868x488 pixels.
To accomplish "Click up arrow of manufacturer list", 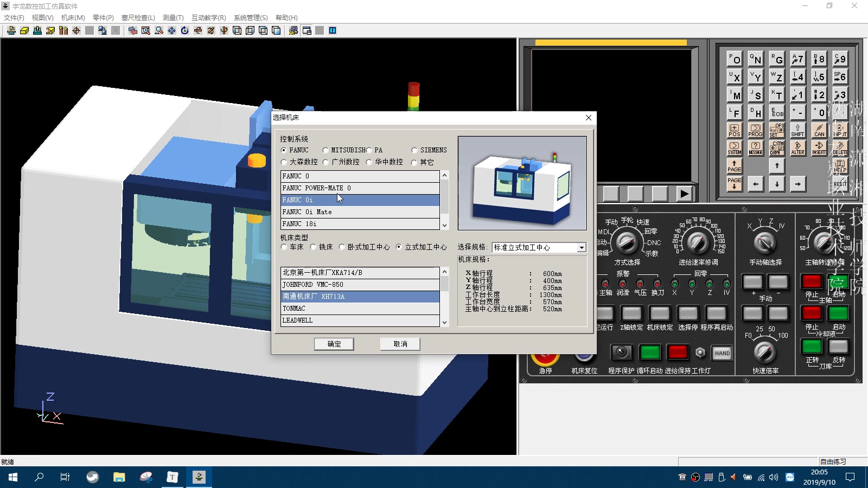I will [x=445, y=272].
